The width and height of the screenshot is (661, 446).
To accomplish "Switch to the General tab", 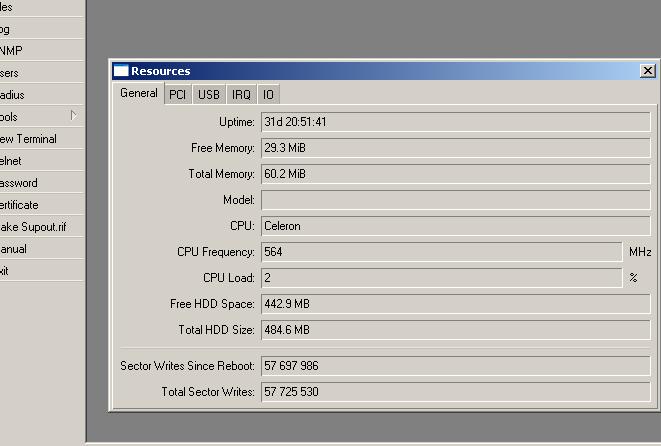I will [139, 93].
